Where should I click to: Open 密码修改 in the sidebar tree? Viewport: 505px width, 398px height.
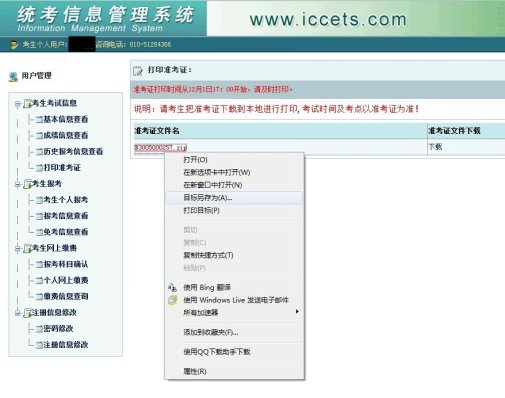click(58, 329)
